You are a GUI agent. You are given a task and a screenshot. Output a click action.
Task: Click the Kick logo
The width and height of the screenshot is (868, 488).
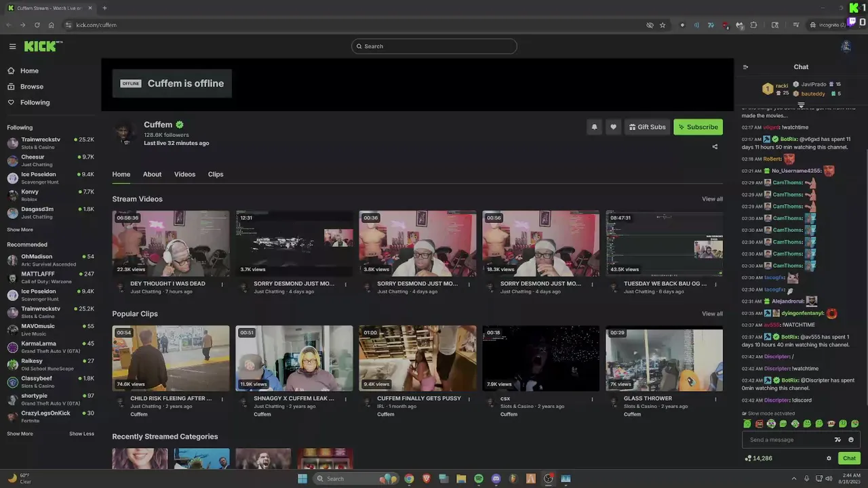[x=43, y=46]
